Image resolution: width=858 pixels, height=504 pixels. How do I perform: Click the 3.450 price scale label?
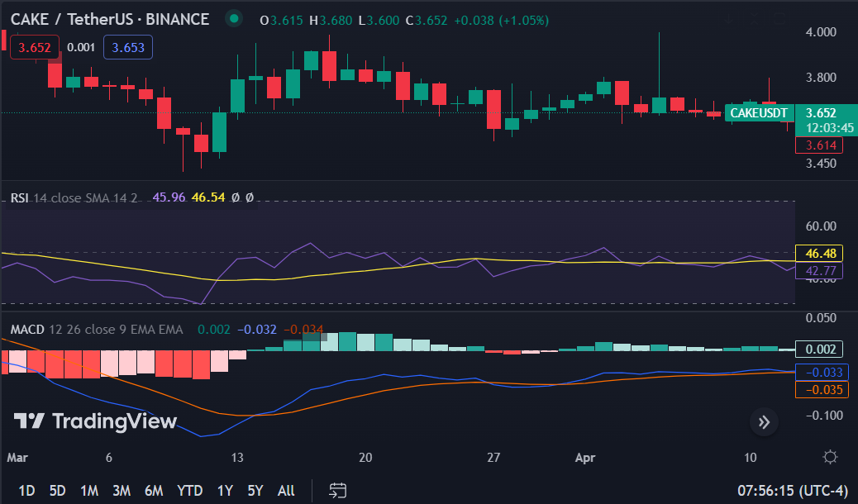(x=821, y=163)
